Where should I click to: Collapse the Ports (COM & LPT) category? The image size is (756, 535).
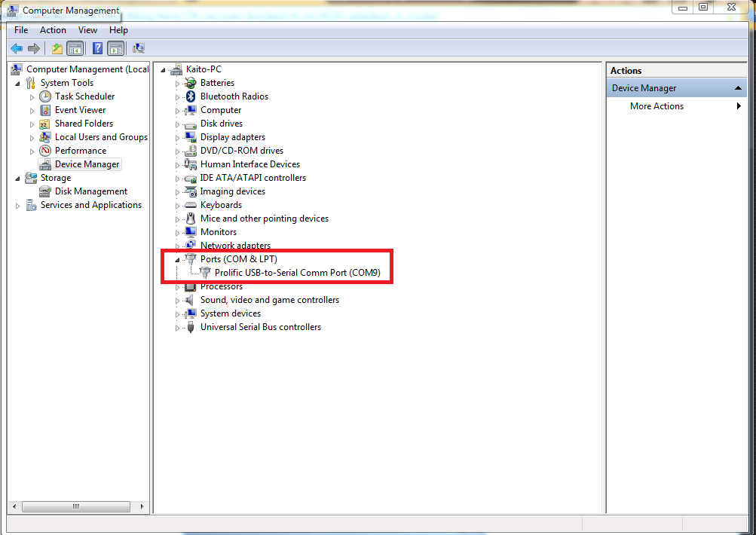(x=177, y=258)
